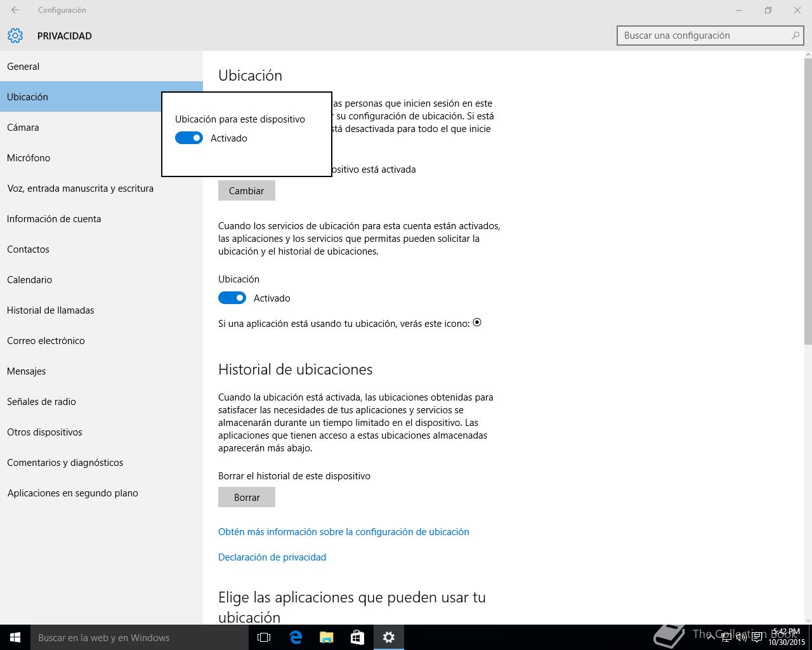Launch Microsoft Edge from taskbar
This screenshot has width=812, height=650.
tap(296, 637)
